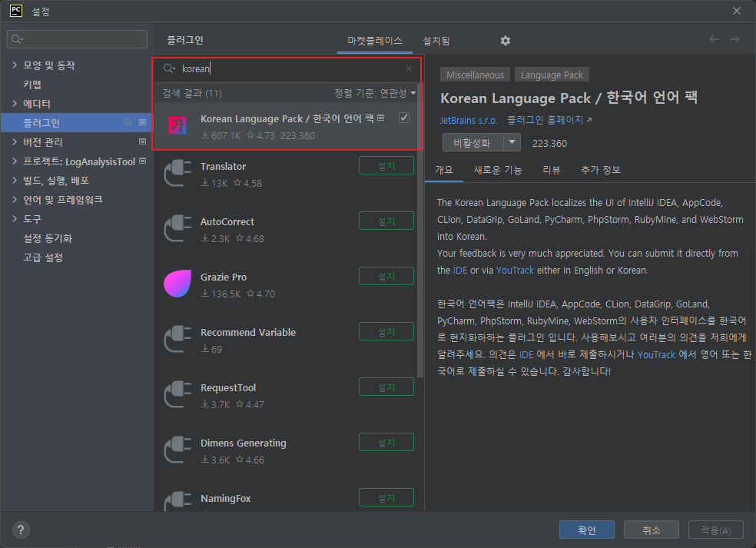Click the back navigation arrow
Viewport: 756px width, 548px height.
coord(714,39)
